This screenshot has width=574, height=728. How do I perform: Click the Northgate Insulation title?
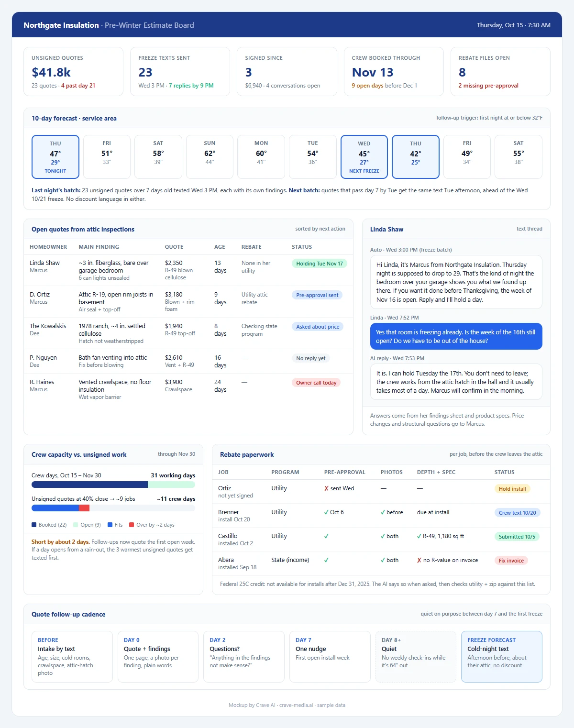[61, 25]
